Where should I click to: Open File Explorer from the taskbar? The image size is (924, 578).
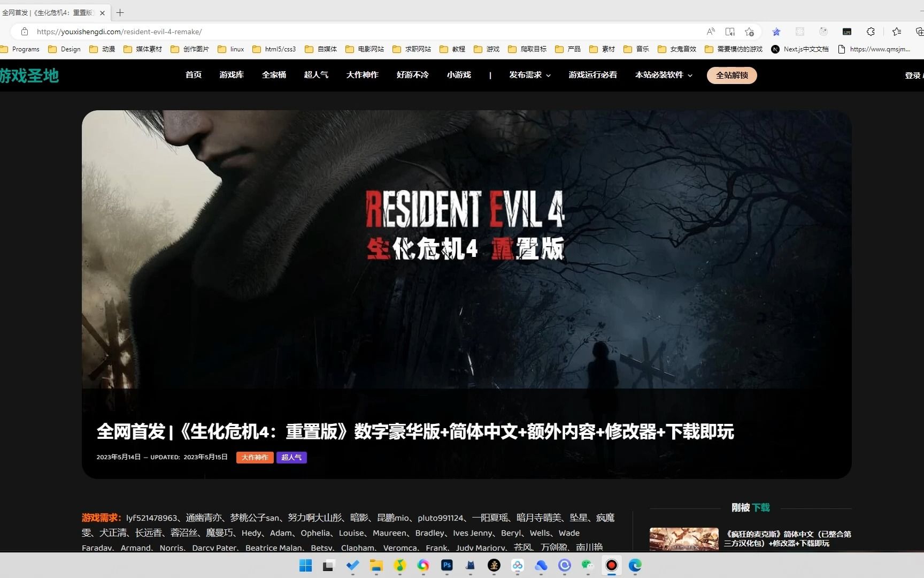pos(376,566)
